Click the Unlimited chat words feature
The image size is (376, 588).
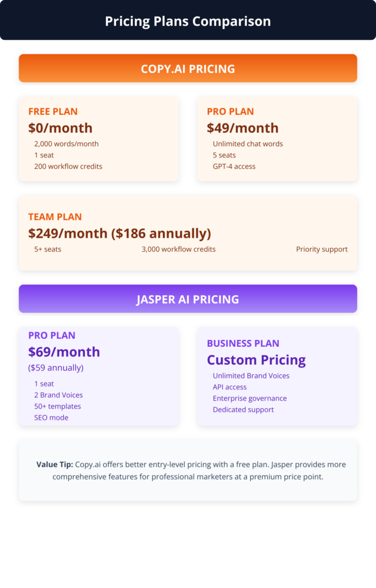coord(247,144)
